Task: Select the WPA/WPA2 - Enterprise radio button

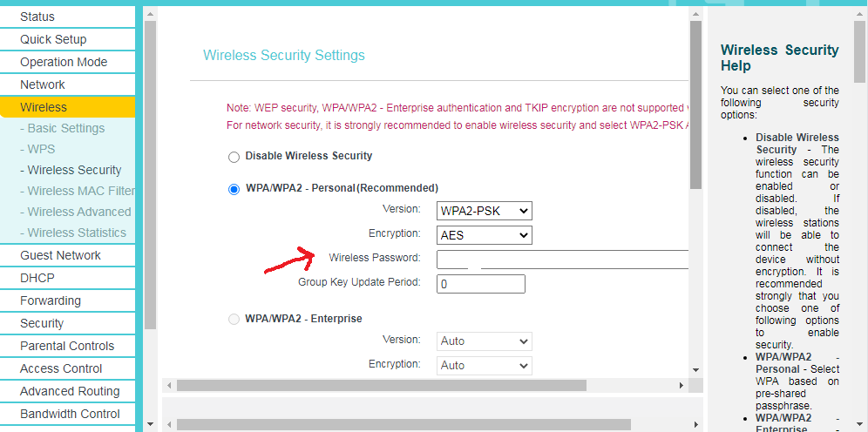Action: 234,320
